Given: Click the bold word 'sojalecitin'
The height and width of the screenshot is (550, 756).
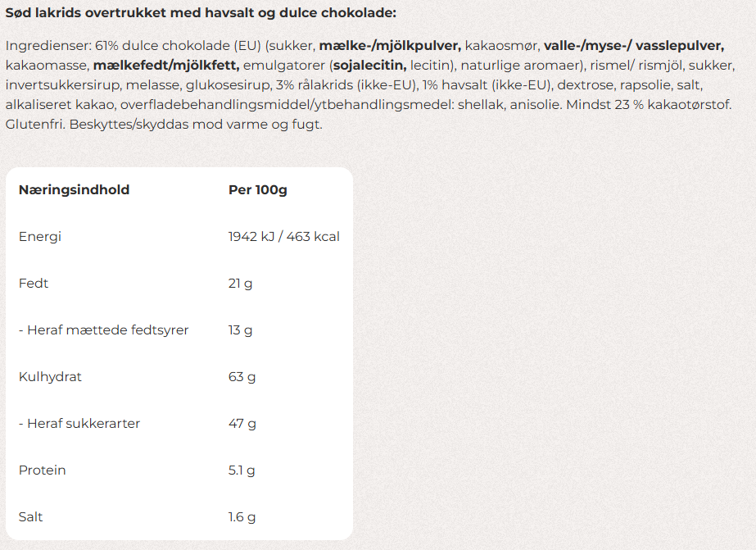Looking at the screenshot, I should tap(369, 65).
